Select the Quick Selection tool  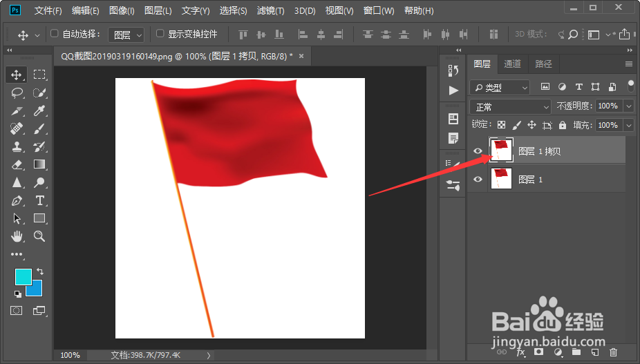tap(39, 93)
